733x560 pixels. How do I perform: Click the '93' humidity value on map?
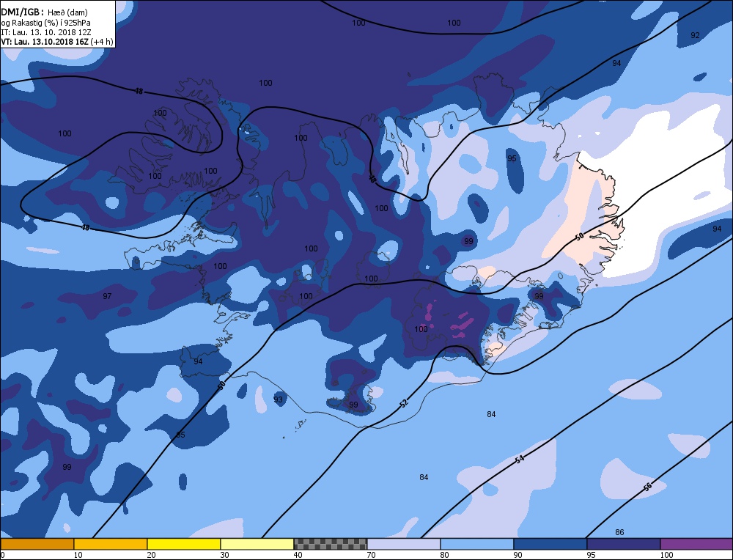click(278, 399)
